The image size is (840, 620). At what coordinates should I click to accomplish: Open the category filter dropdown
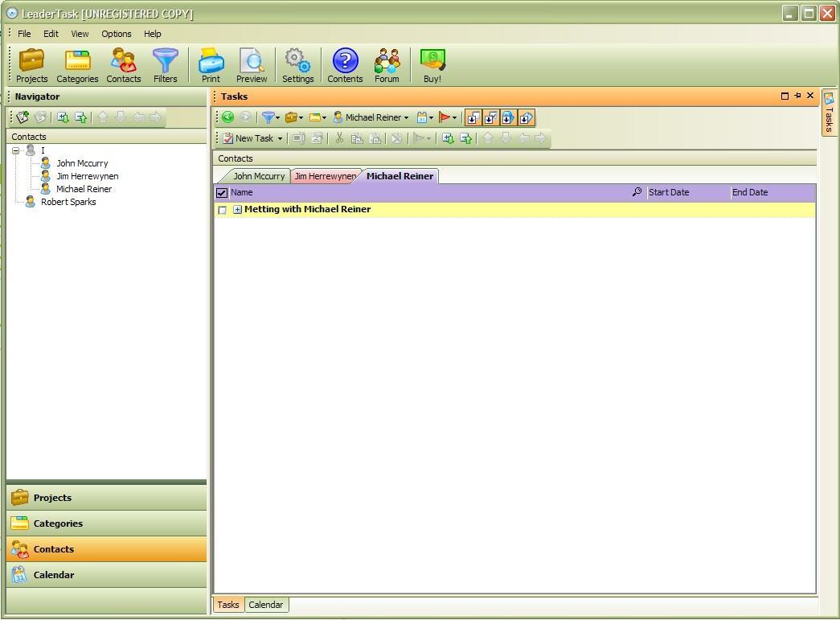[x=318, y=117]
